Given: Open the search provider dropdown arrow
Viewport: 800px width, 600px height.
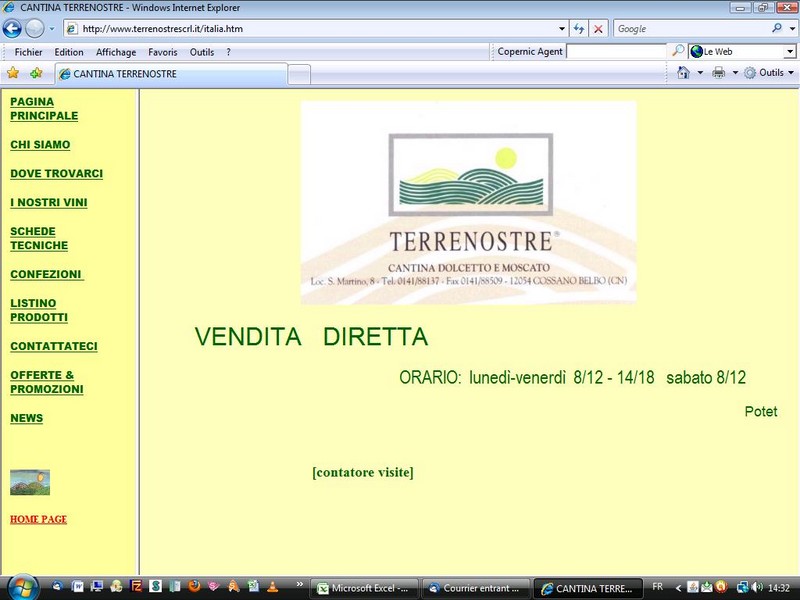Looking at the screenshot, I should [x=792, y=29].
